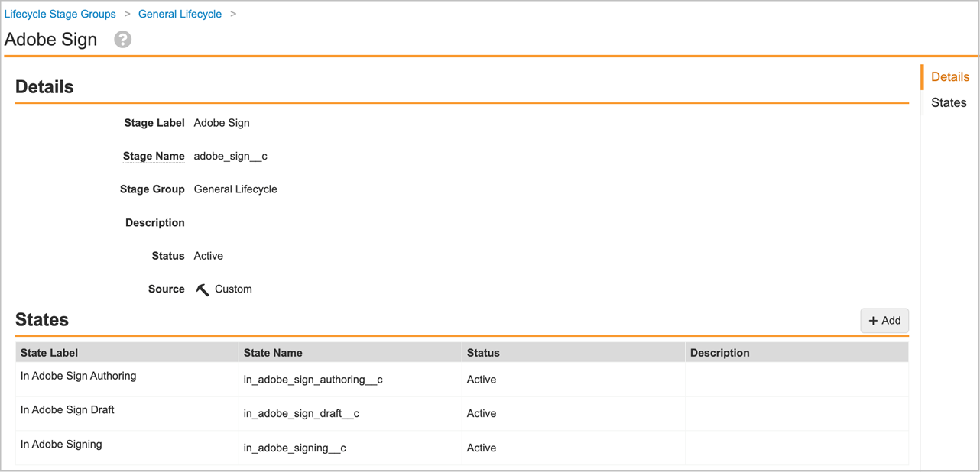The image size is (980, 472).
Task: Click the adobe_sign__c stage name value
Action: (230, 156)
